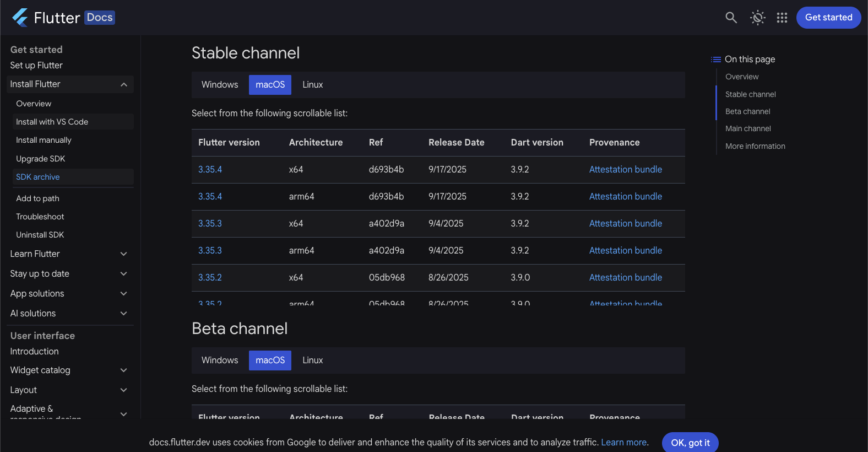Select Windows tab in Stable channel

point(220,85)
